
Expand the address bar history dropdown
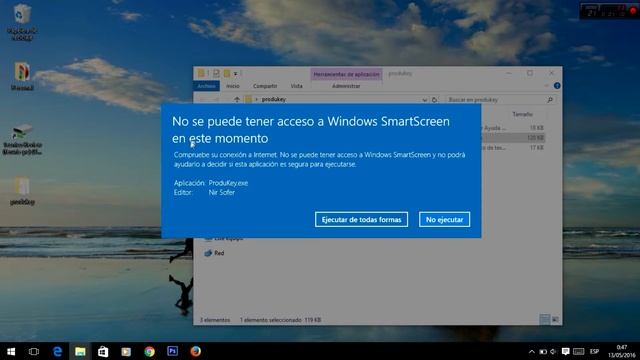click(x=424, y=100)
